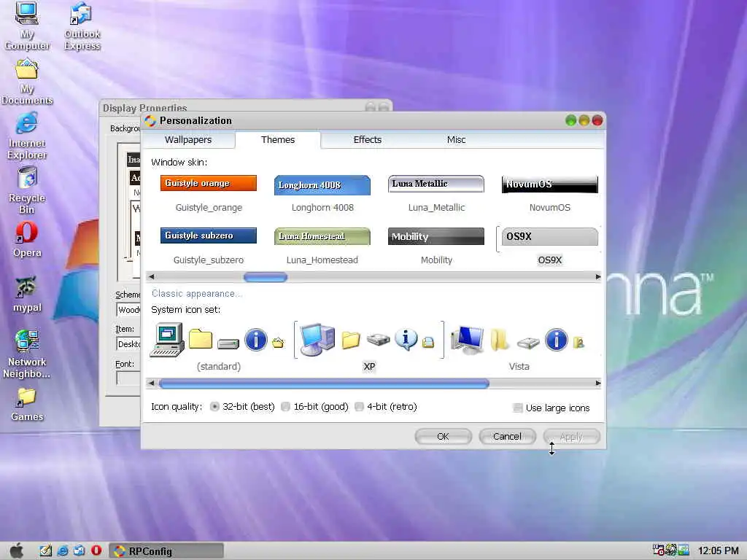This screenshot has height=560, width=747.
Task: Launch Opera from the desktop
Action: tap(27, 239)
